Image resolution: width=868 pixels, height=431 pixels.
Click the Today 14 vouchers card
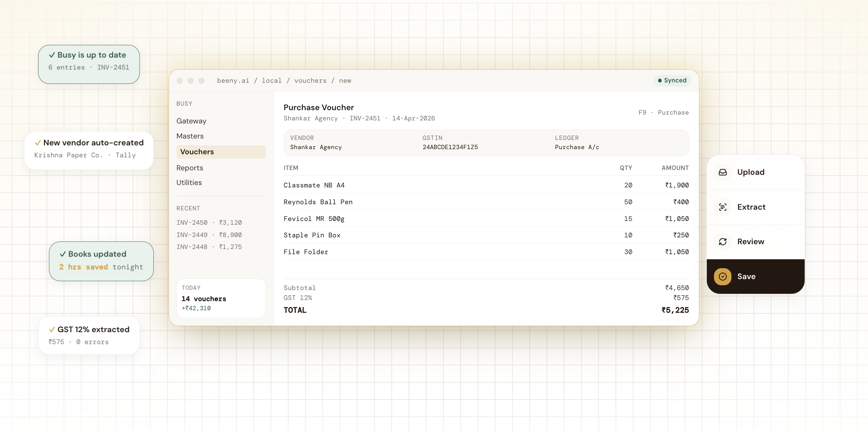coord(221,298)
